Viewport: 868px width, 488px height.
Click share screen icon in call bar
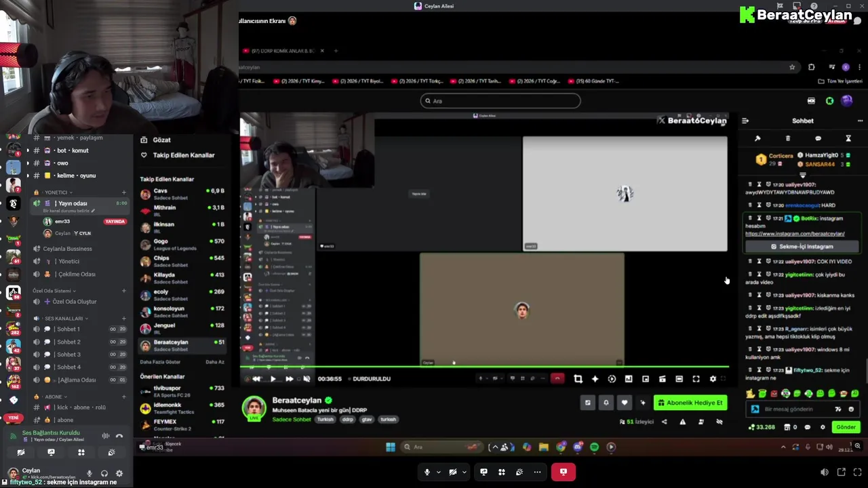point(484,472)
